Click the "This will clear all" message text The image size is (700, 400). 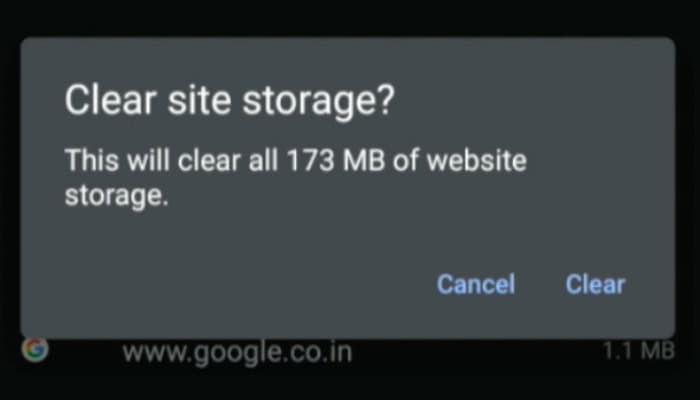pos(171,160)
